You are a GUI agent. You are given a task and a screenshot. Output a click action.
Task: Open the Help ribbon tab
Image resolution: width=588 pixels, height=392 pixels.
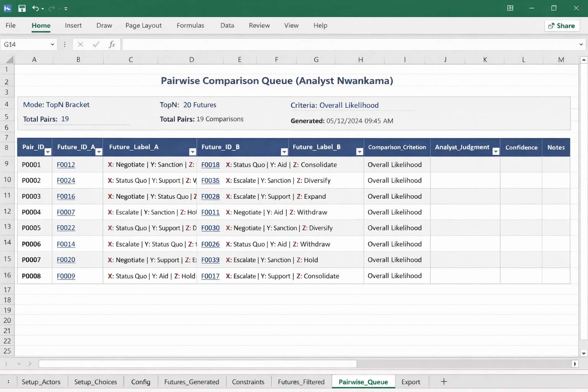(x=320, y=26)
